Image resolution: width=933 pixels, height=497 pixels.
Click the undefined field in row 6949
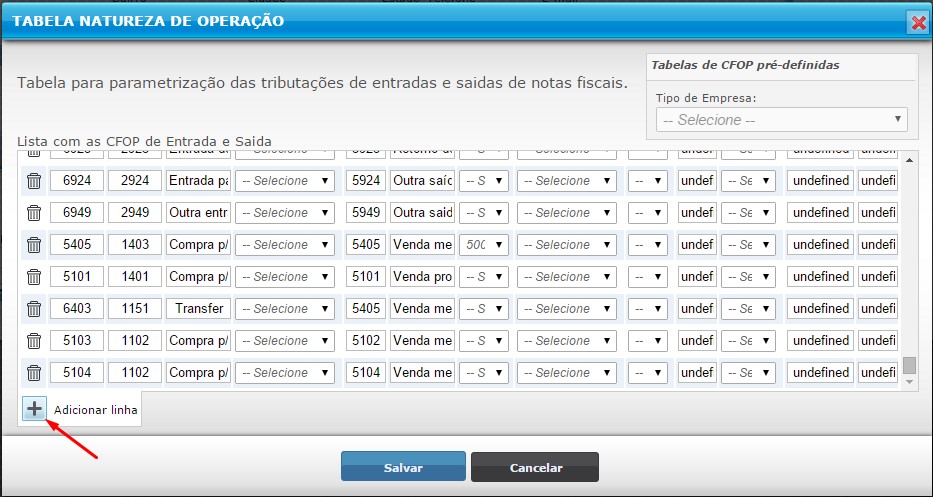(x=820, y=212)
